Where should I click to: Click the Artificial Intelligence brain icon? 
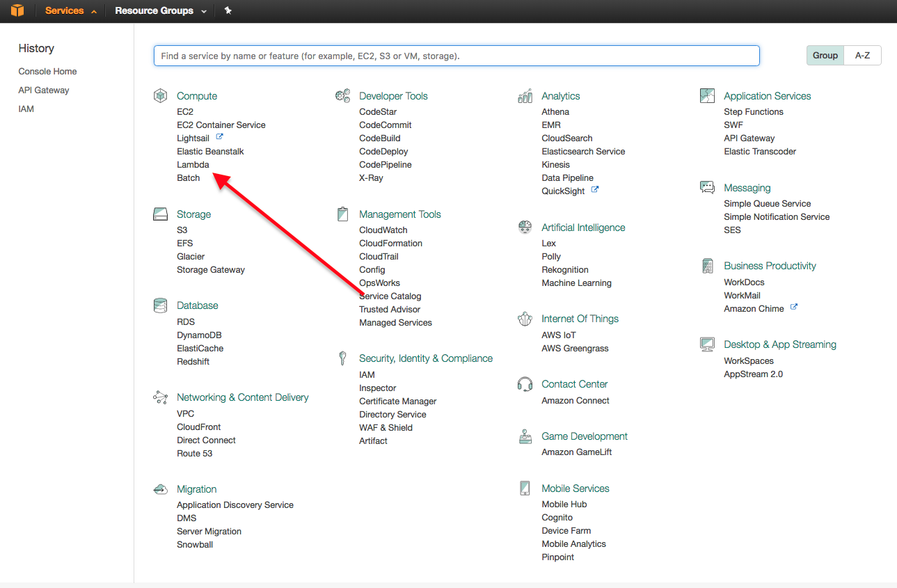point(525,228)
